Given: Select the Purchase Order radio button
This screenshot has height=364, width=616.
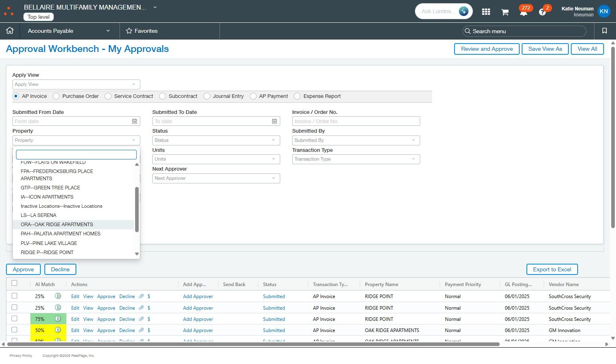Looking at the screenshot, I should (x=56, y=96).
